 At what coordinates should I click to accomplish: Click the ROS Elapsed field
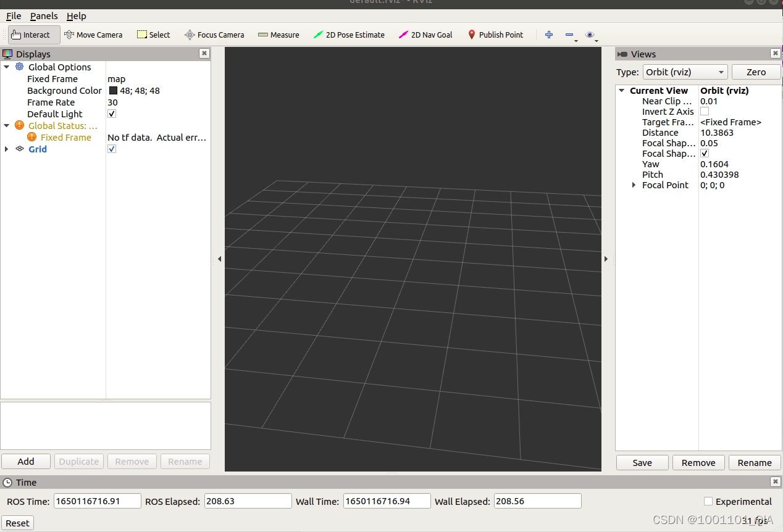[248, 501]
